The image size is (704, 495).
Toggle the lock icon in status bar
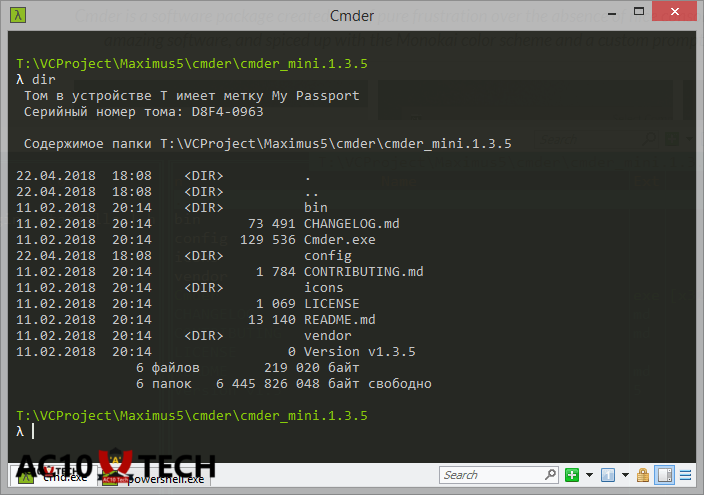(642, 475)
